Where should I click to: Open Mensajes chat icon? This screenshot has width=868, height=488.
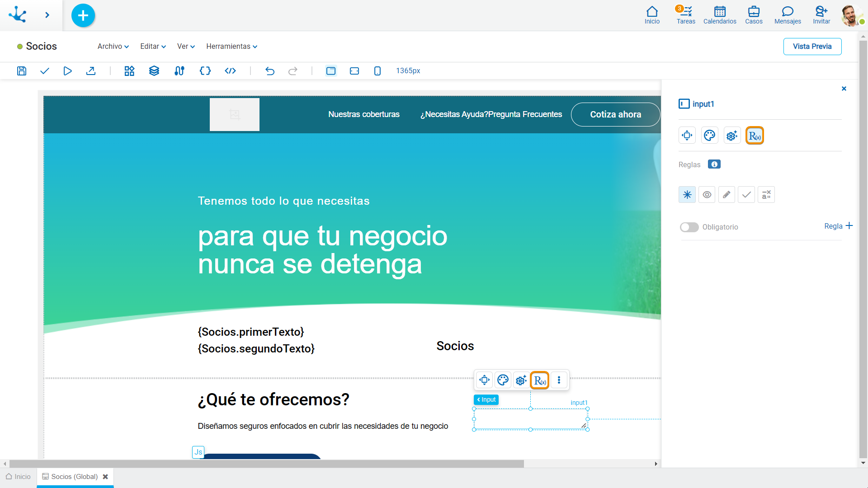click(788, 15)
